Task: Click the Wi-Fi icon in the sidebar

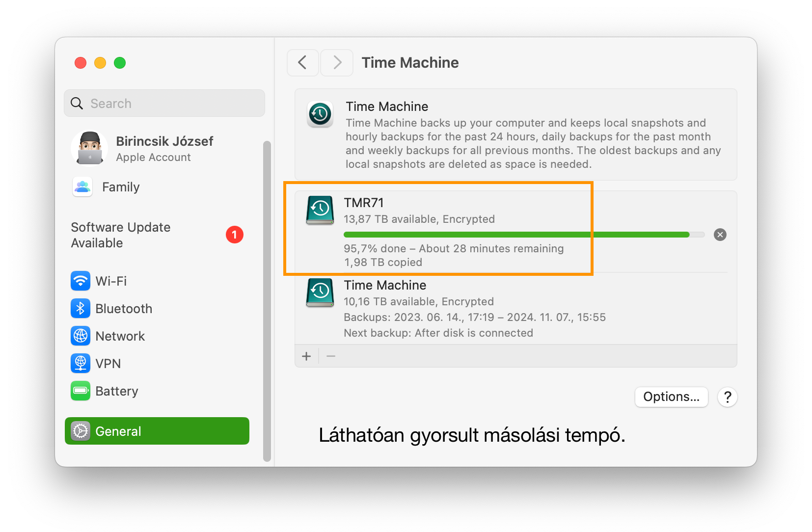Action: (x=81, y=281)
